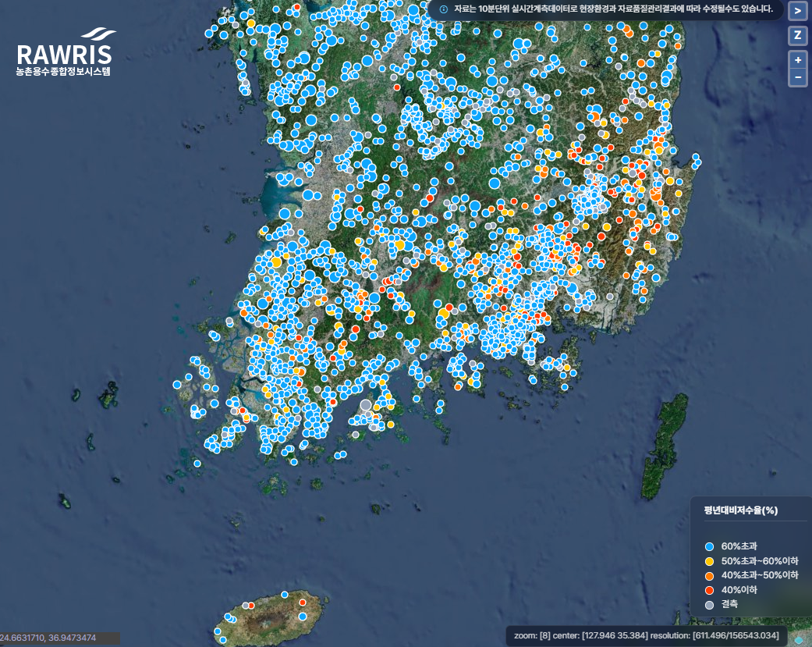Zoom in with the plus button

tap(797, 59)
